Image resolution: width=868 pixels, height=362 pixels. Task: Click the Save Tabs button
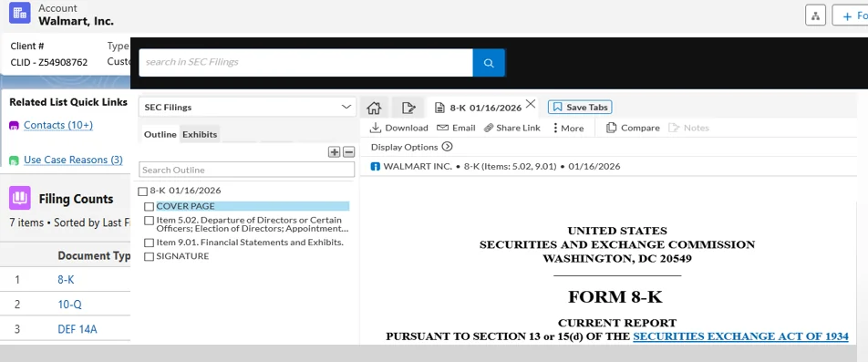pyautogui.click(x=580, y=107)
